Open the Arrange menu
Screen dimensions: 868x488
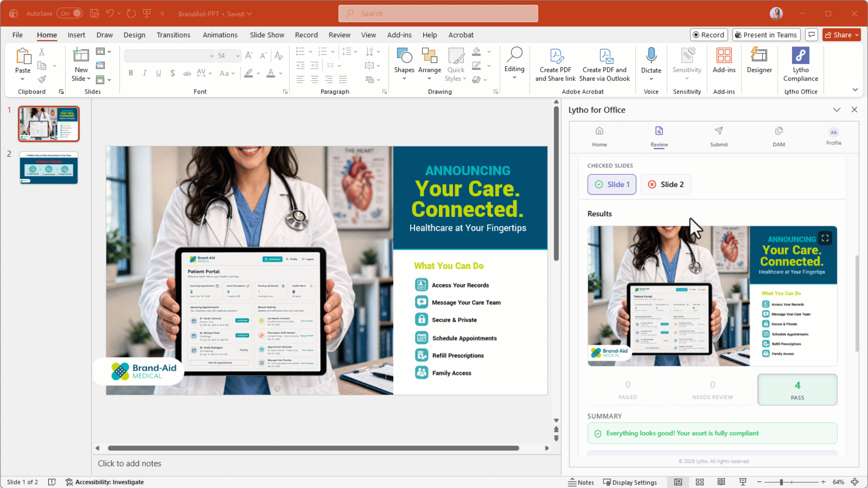click(429, 64)
